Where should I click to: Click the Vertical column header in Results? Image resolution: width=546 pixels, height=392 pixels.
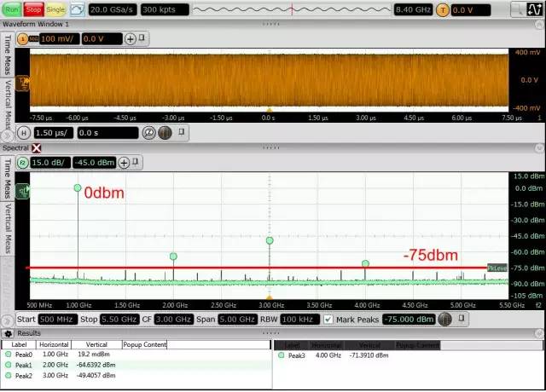click(96, 344)
